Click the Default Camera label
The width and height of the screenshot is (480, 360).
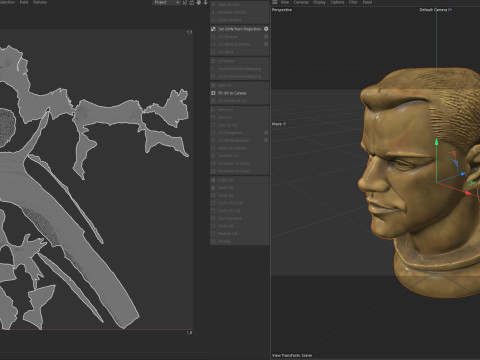435,10
